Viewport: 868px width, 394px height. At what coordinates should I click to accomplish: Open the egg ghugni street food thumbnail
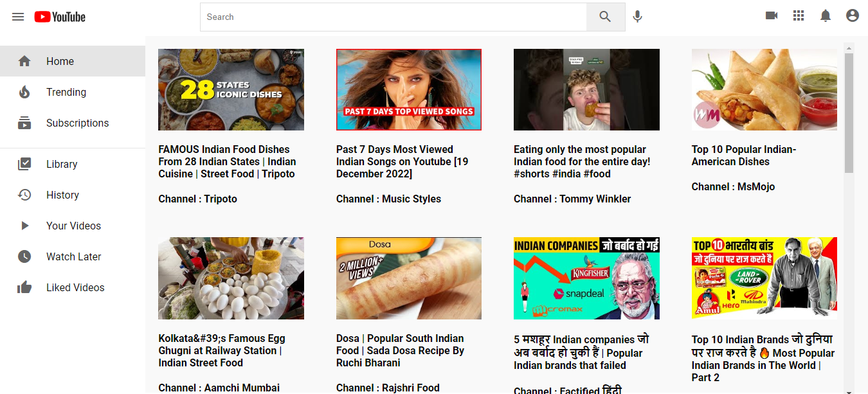[231, 278]
